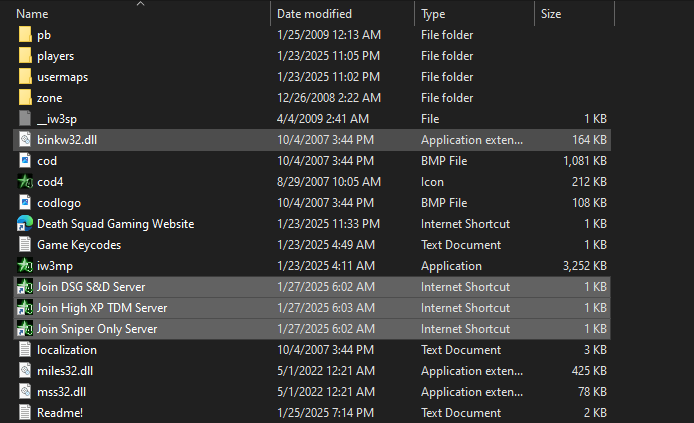
Task: Select the codlogo BMP file icon
Action: [x=25, y=203]
